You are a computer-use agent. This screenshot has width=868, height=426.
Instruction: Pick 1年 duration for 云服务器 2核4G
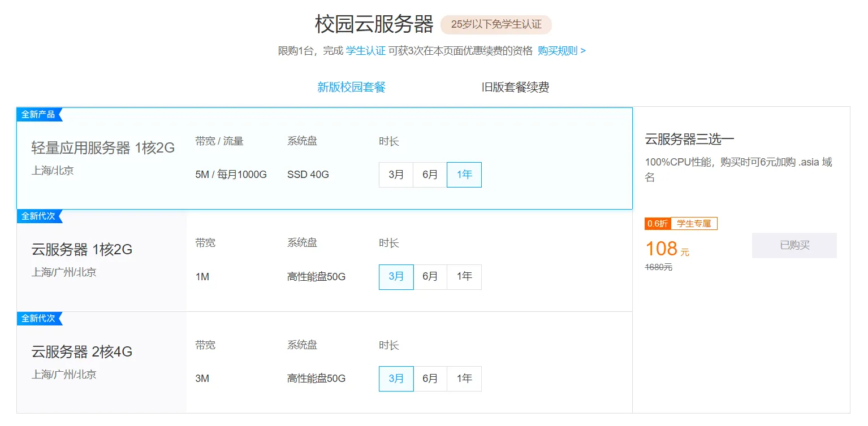click(464, 379)
